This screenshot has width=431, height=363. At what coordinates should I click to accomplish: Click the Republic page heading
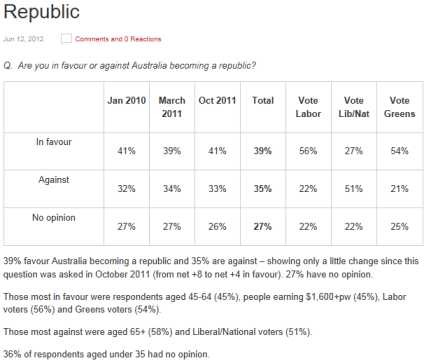[41, 12]
